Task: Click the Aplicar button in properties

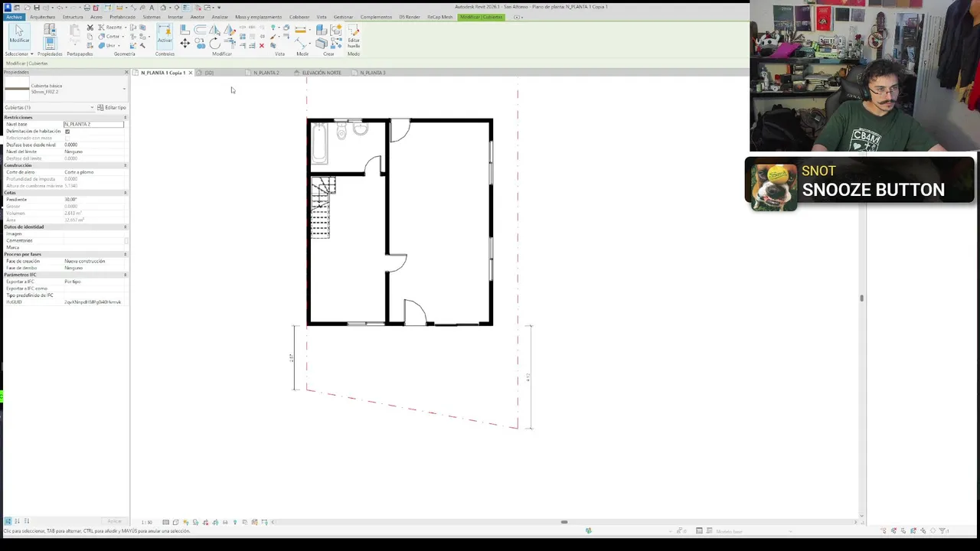Action: 115,521
